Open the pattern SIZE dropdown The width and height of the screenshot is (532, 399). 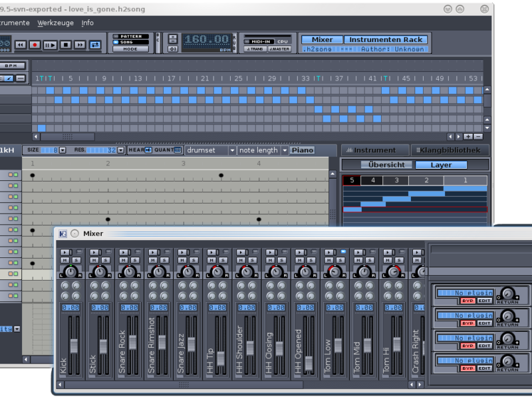63,150
